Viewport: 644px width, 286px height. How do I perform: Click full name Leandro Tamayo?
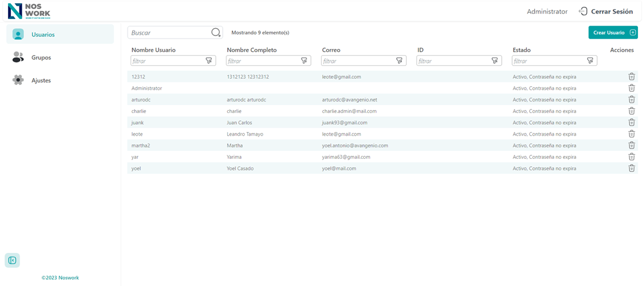pyautogui.click(x=245, y=134)
